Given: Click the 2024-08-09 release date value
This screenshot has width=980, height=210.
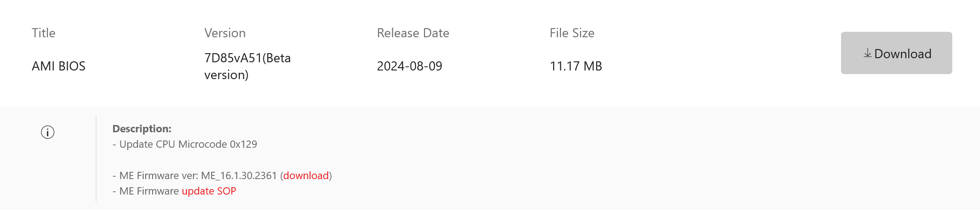Looking at the screenshot, I should [x=409, y=66].
